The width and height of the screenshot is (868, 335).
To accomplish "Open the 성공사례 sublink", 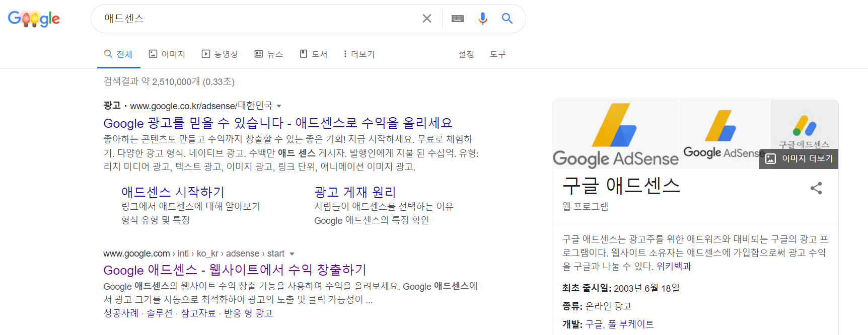I will (121, 313).
